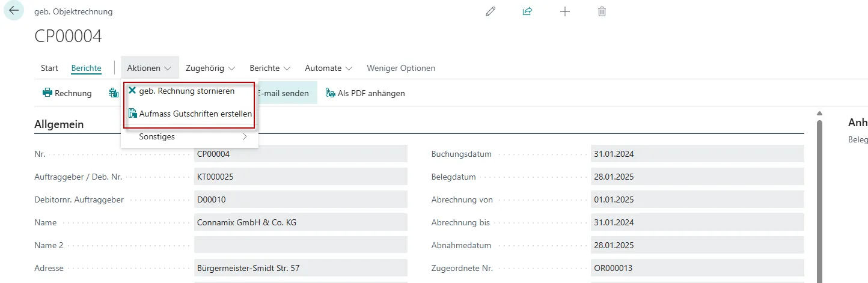Image resolution: width=868 pixels, height=283 pixels.
Task: Click the partly hidden icon right of Rechnung
Action: click(114, 93)
